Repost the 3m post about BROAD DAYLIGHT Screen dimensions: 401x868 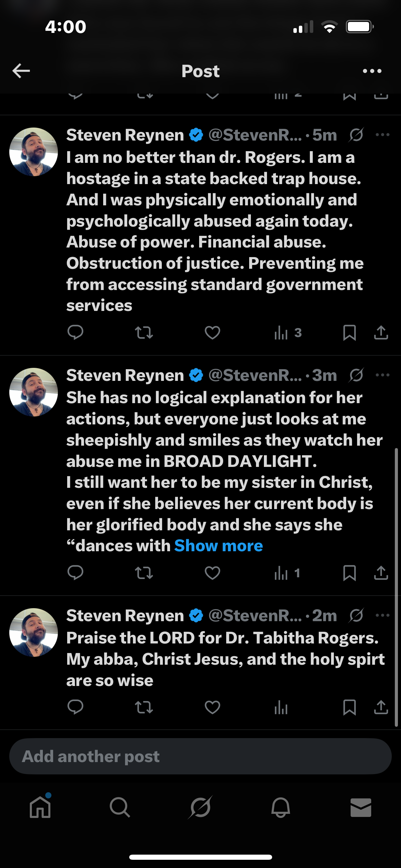(x=144, y=572)
